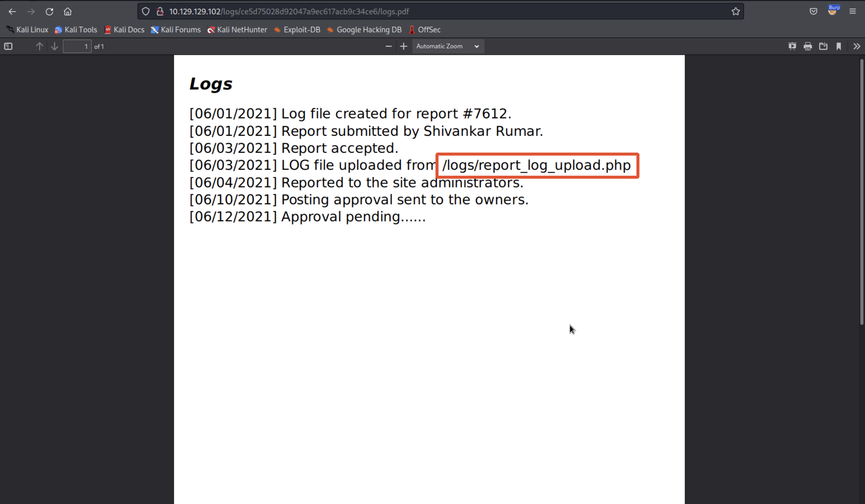
Task: Open Exploit-DB bookmark
Action: (x=297, y=30)
